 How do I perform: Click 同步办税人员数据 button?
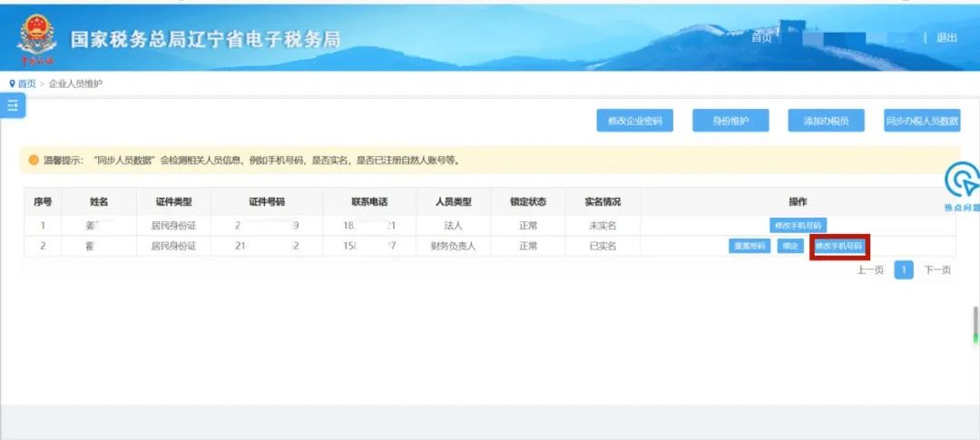click(922, 121)
